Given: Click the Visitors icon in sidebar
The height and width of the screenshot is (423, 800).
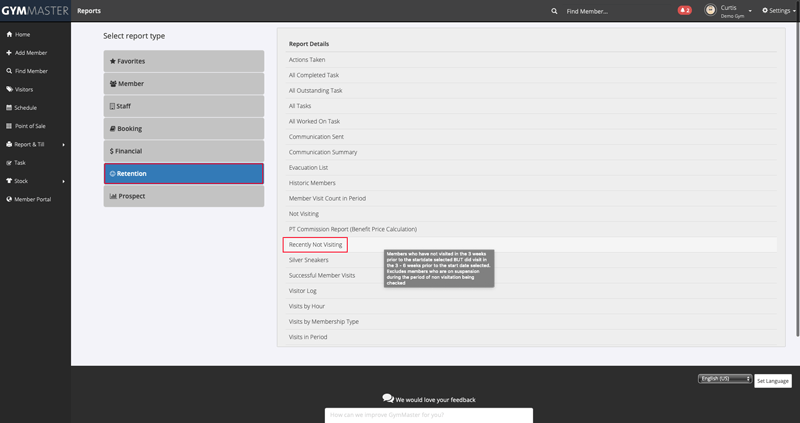Looking at the screenshot, I should tap(9, 89).
